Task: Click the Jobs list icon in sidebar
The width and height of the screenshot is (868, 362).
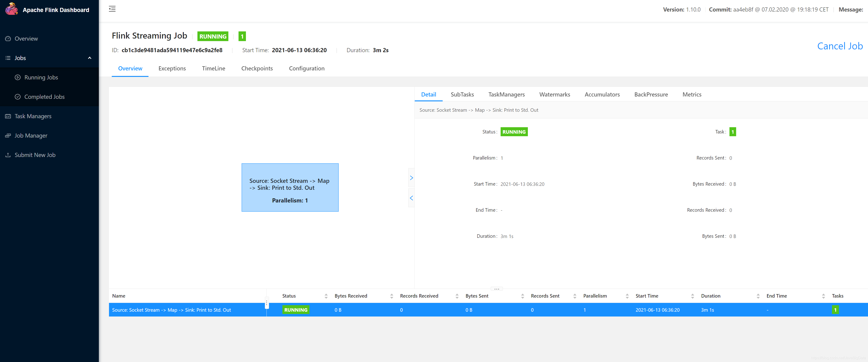Action: (8, 58)
